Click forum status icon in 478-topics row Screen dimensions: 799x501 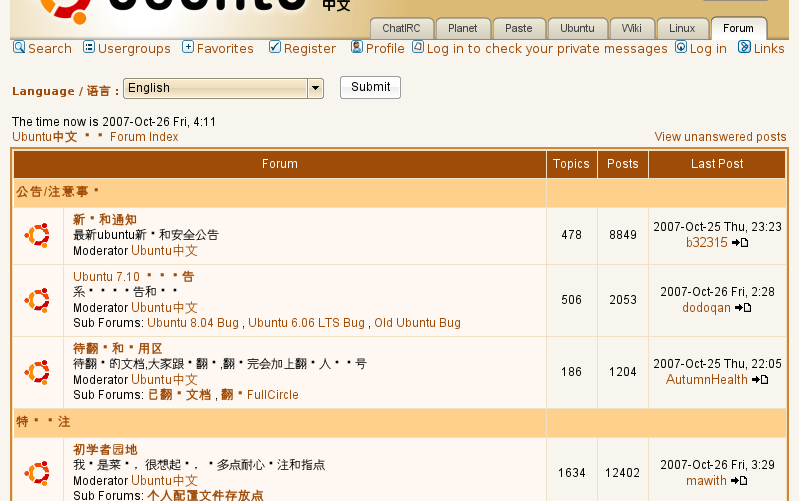click(37, 235)
